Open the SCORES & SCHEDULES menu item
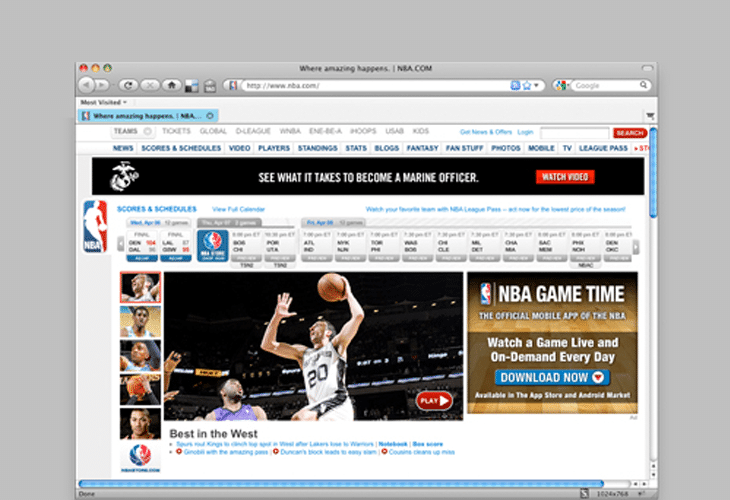The height and width of the screenshot is (500, 730). 181,148
